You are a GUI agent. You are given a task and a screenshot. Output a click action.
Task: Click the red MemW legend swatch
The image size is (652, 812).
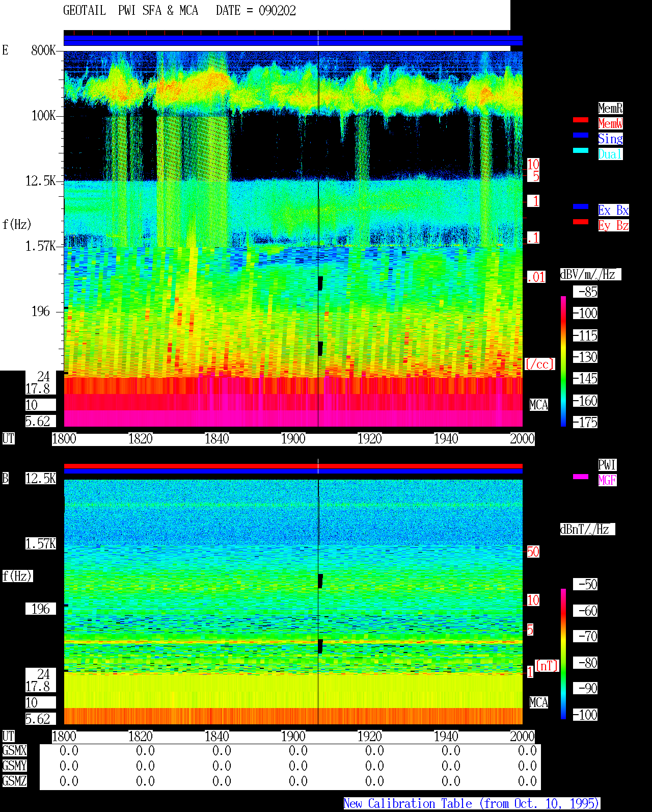tap(581, 120)
